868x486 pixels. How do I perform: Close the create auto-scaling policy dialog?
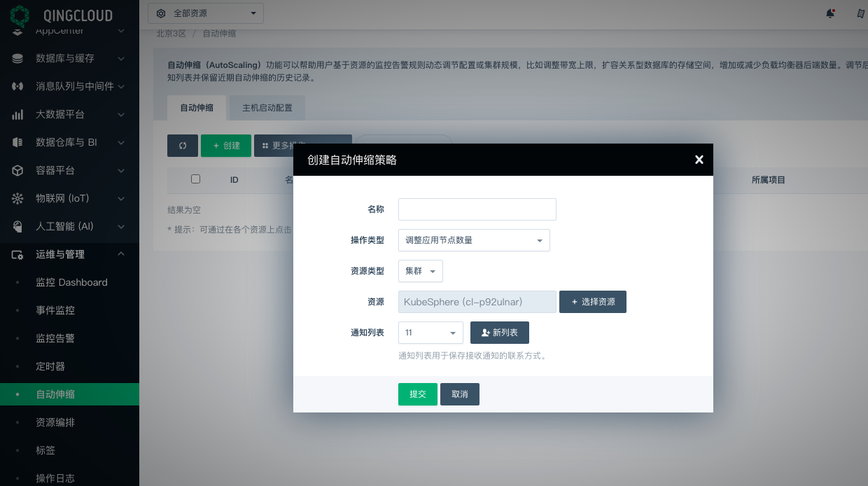pos(699,160)
